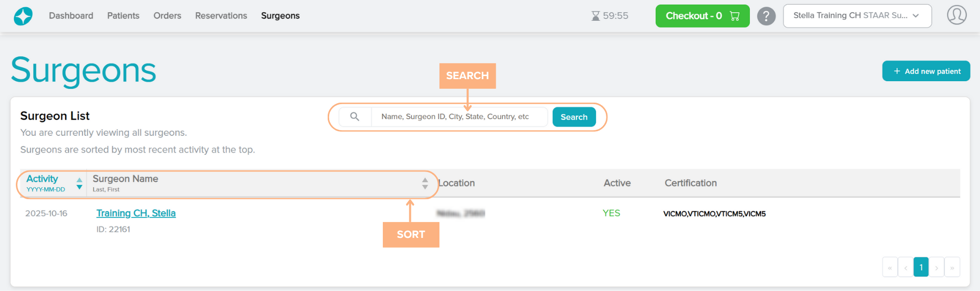This screenshot has width=980, height=291.
Task: Open the help question mark icon
Action: (766, 16)
